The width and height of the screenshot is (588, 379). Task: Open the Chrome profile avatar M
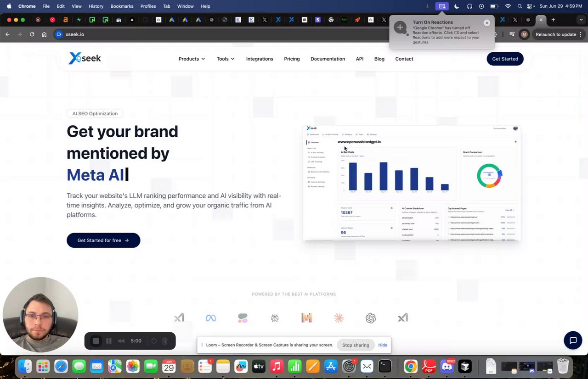(524, 34)
